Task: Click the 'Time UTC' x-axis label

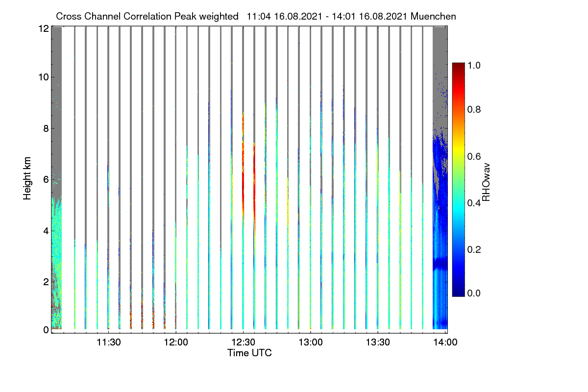Action: 249,353
